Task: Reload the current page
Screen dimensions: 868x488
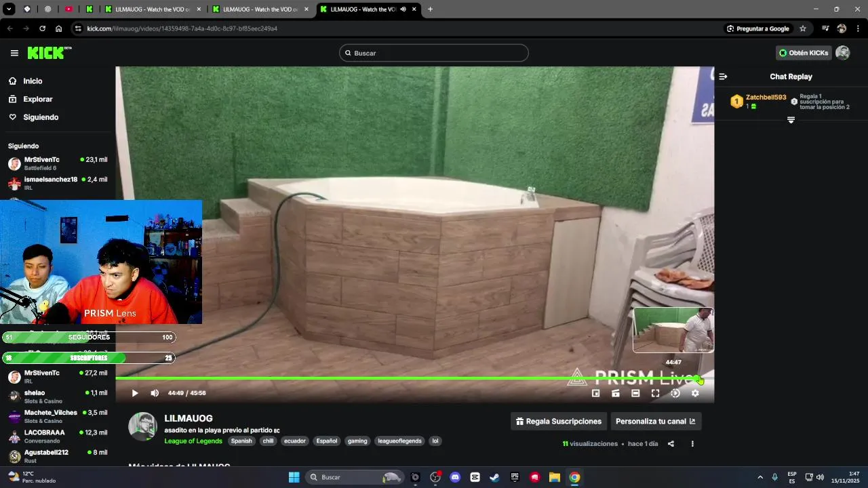Action: (x=42, y=28)
